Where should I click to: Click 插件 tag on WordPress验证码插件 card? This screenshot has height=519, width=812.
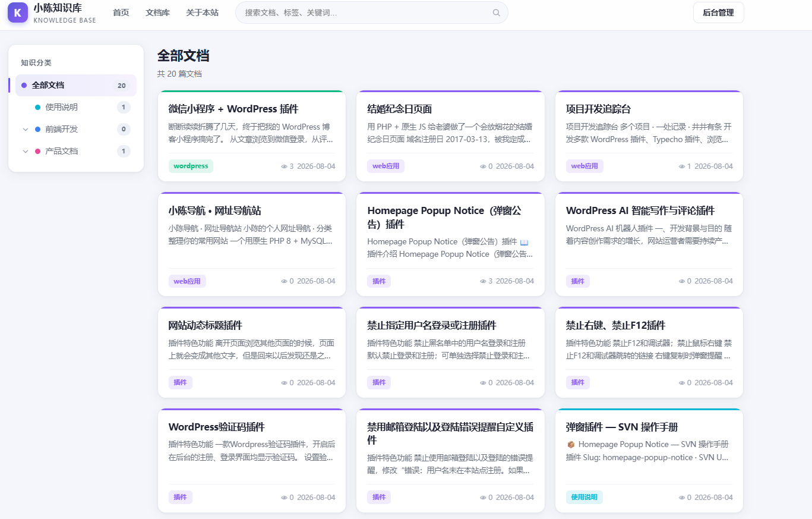(181, 498)
